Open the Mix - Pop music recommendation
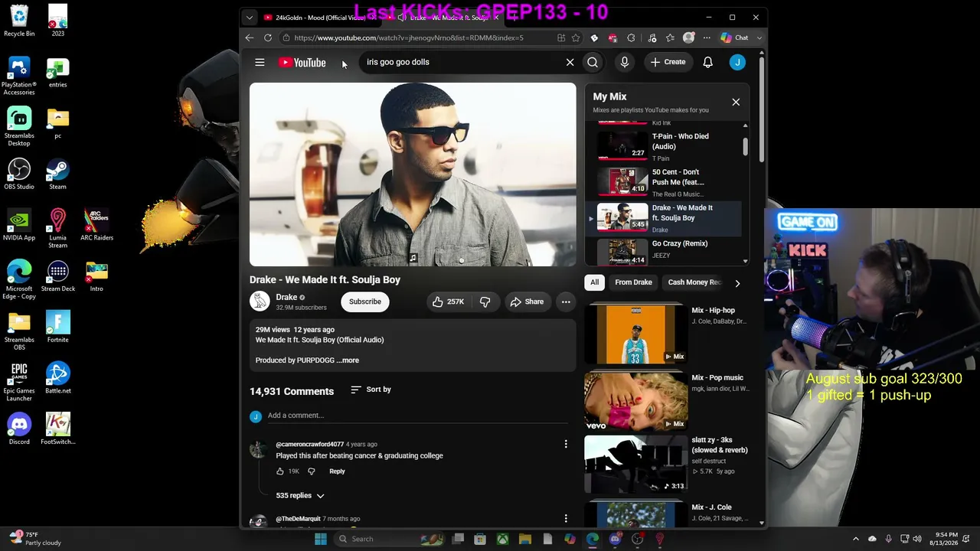 tap(666, 402)
